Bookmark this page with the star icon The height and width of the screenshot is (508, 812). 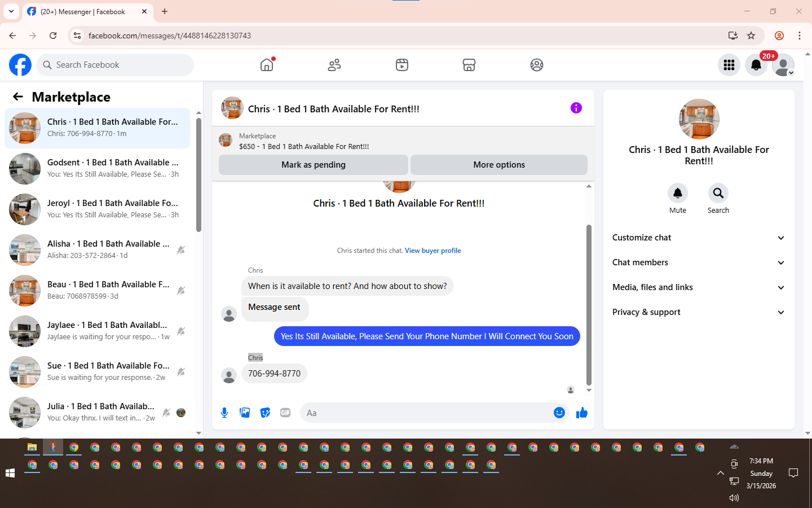point(751,36)
